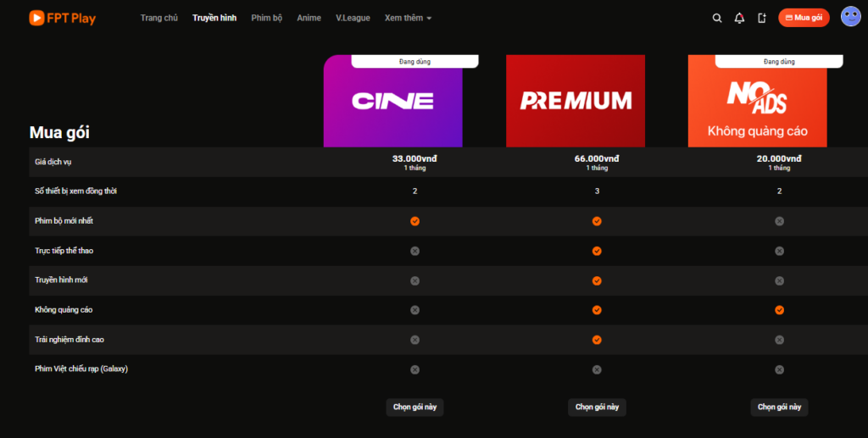This screenshot has height=438, width=868.
Task: Click the Premium 'Trực tiếp thể thao' checkmark
Action: [x=597, y=251]
